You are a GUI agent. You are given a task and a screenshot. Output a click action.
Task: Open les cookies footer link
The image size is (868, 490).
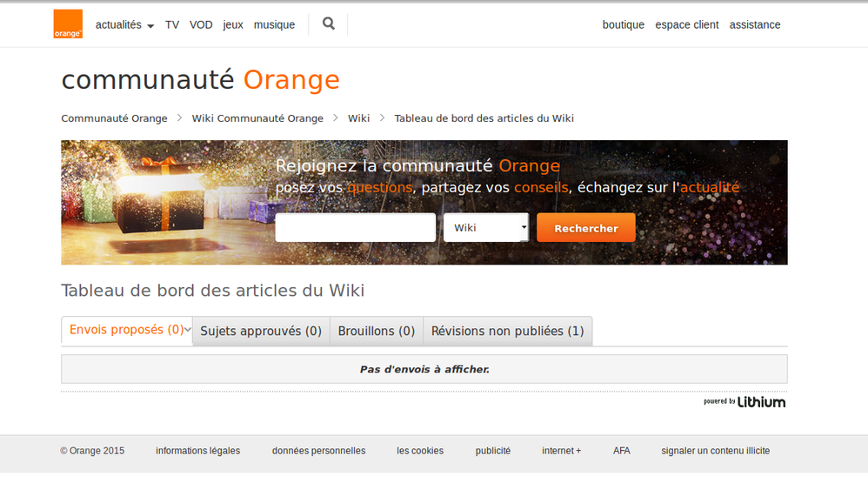[419, 451]
